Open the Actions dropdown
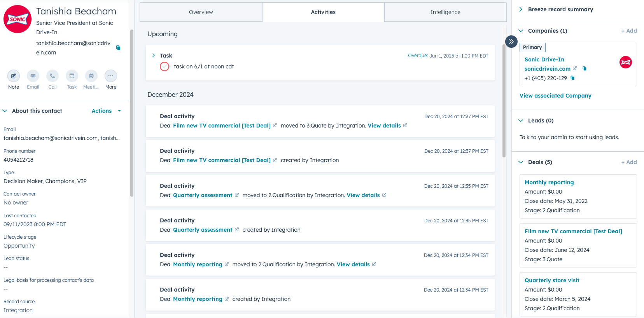Image resolution: width=644 pixels, height=318 pixels. pos(106,111)
